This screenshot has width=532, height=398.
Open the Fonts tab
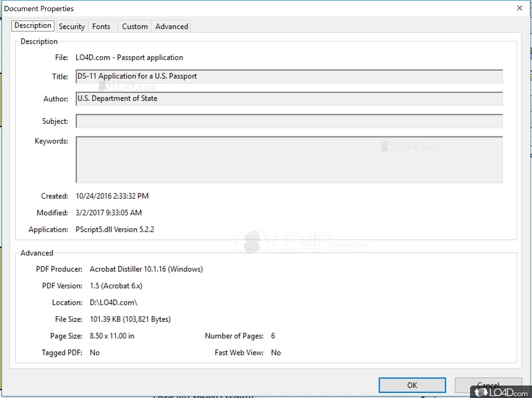[101, 27]
